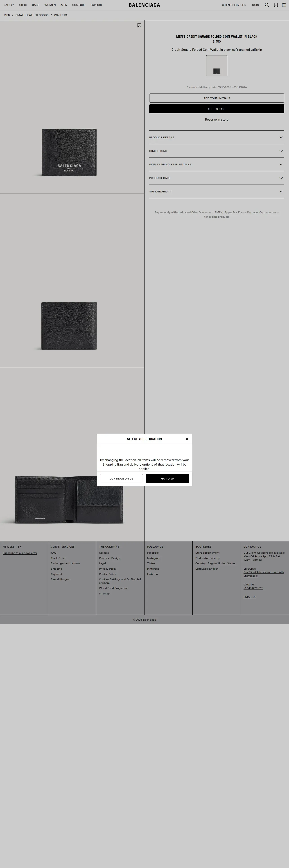Open saved items bookmark in header

pyautogui.click(x=276, y=5)
